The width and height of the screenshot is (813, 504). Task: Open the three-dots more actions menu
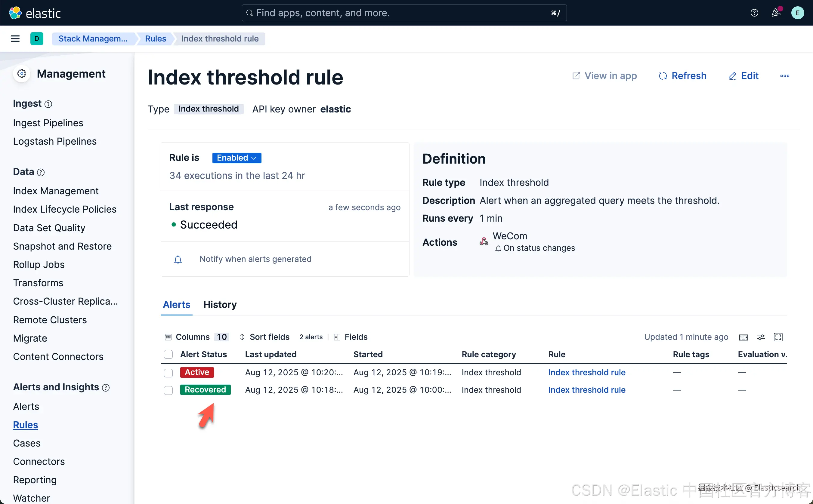[x=784, y=76]
